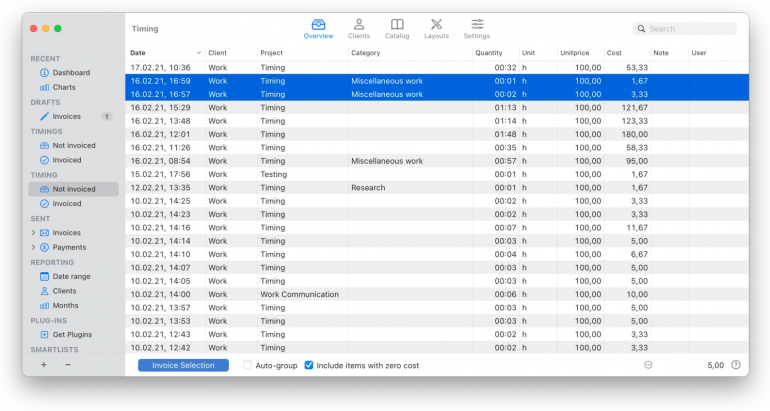Sort by the Note column header
The height and width of the screenshot is (411, 770).
tap(669, 53)
